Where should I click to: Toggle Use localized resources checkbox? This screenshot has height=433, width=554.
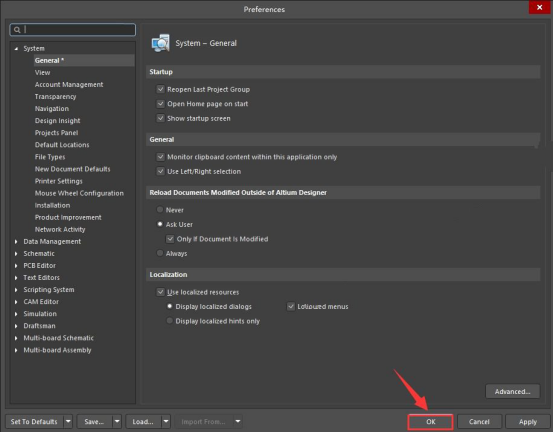(160, 292)
